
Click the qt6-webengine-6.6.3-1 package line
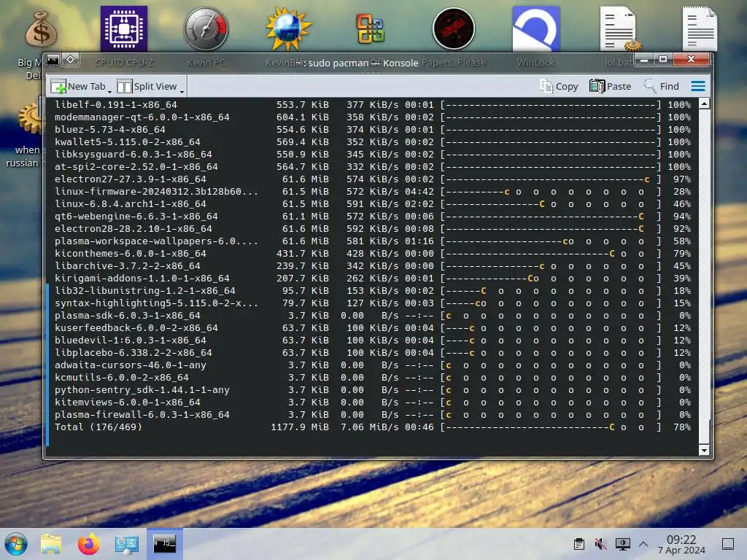point(373,216)
